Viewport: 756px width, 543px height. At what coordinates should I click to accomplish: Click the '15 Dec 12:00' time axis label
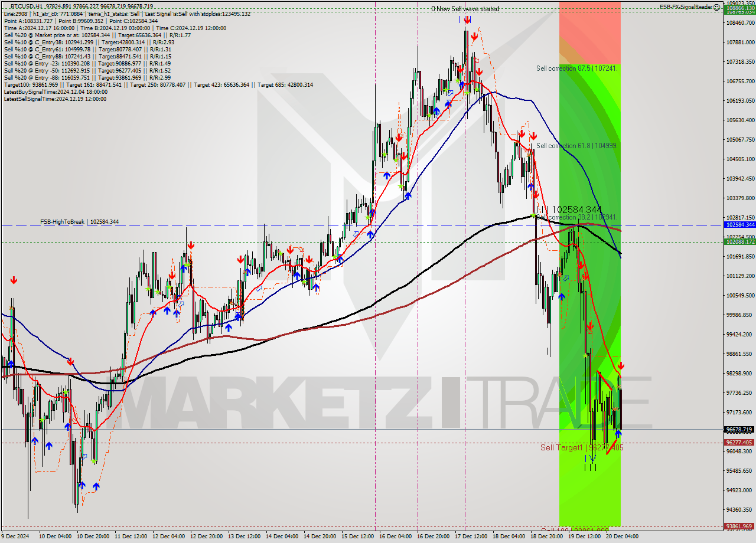(359, 537)
